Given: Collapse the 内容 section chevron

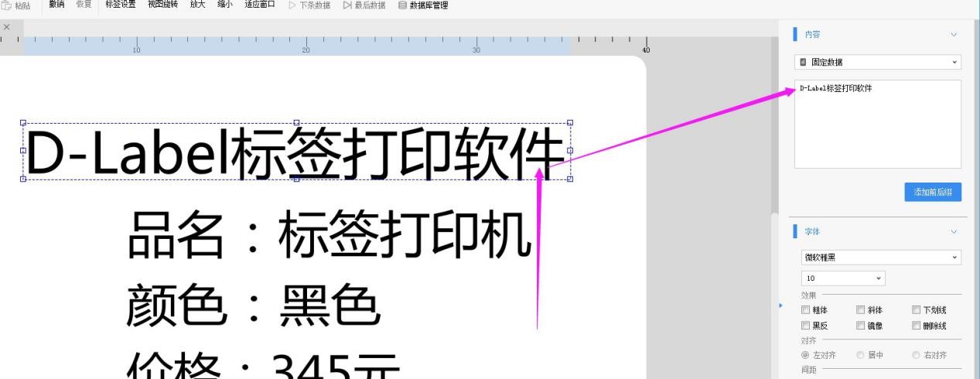Looking at the screenshot, I should [x=954, y=35].
